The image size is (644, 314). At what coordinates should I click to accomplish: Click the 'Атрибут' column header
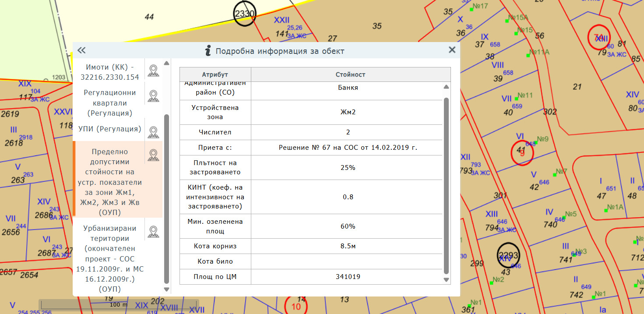[x=215, y=74]
